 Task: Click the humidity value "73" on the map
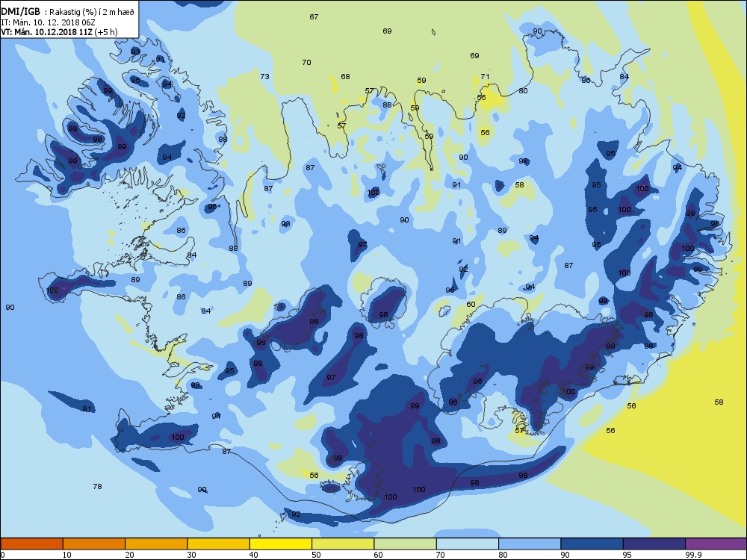point(264,76)
